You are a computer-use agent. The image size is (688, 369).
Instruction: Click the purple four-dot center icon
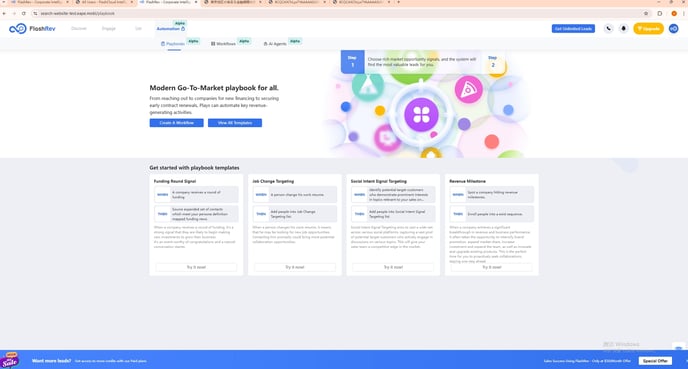pos(421,115)
